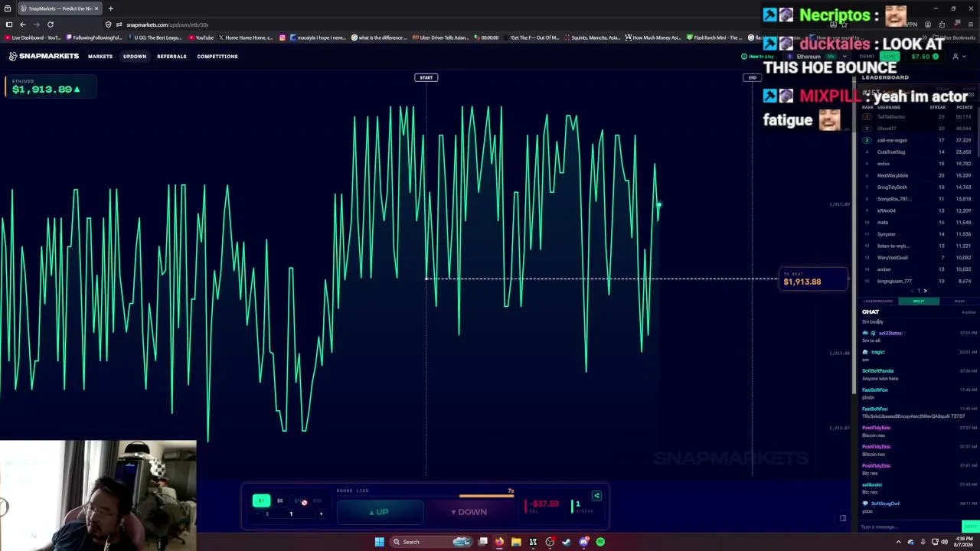Open Steam from the taskbar
This screenshot has height=551, width=980.
(x=567, y=542)
